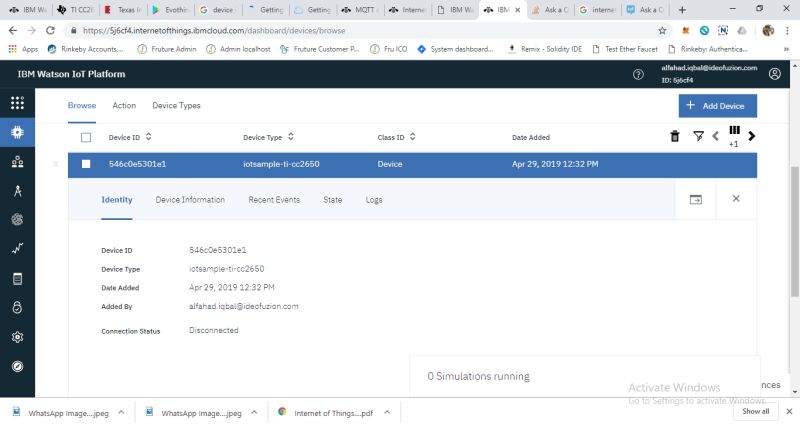The width and height of the screenshot is (800, 426).
Task: Bookmark this page with the star icon
Action: pyautogui.click(x=662, y=31)
